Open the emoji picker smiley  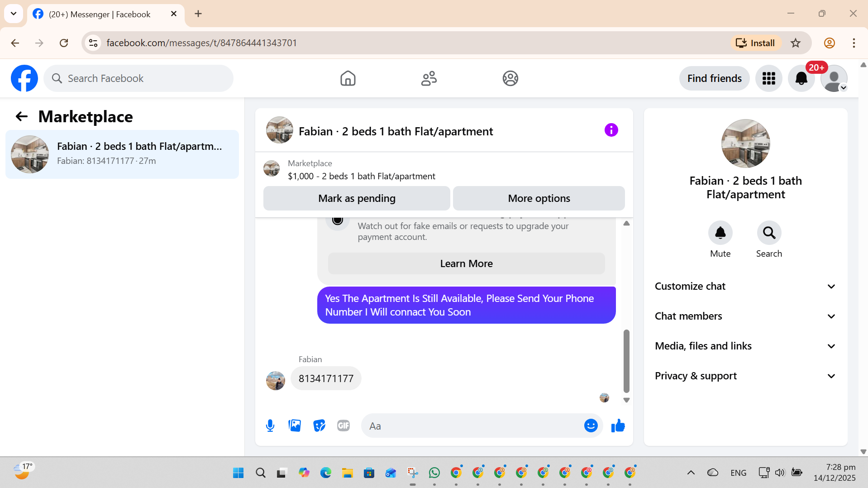tap(591, 426)
